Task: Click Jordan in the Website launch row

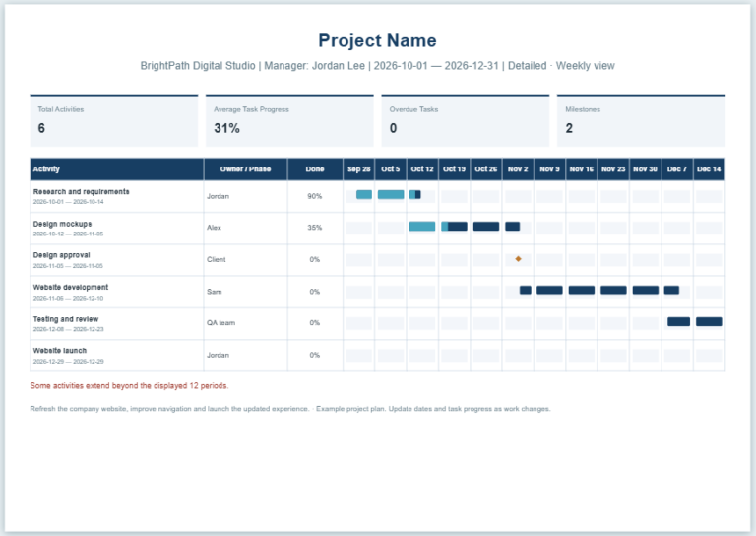Action: click(218, 355)
